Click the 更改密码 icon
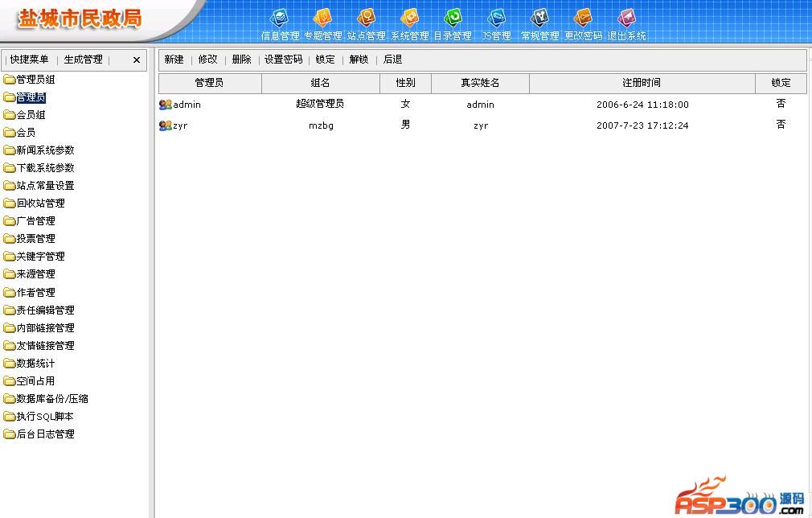This screenshot has width=812, height=518. tap(583, 18)
